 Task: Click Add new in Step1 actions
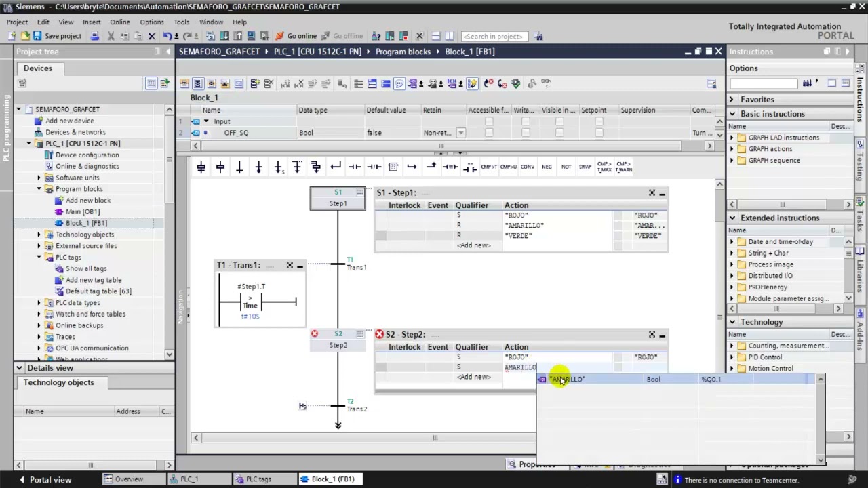[473, 245]
